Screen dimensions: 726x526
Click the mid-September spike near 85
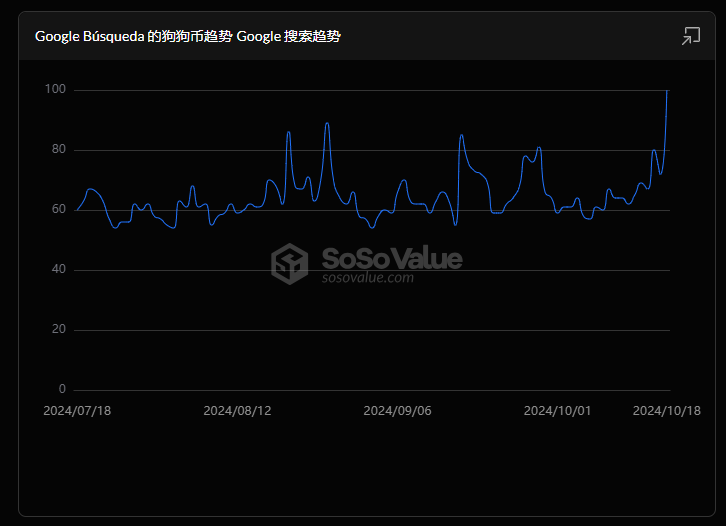tap(461, 135)
